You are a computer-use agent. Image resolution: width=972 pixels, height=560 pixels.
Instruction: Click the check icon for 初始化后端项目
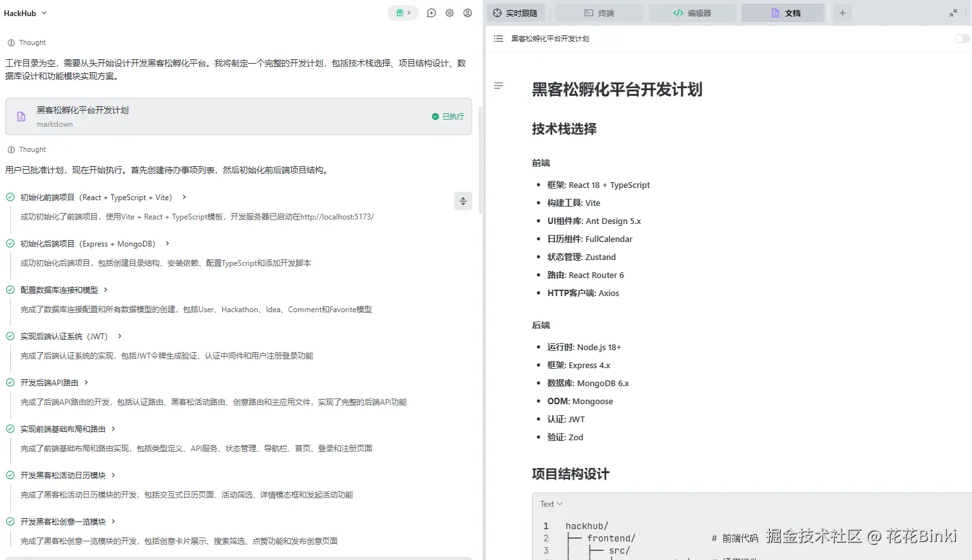pyautogui.click(x=10, y=243)
